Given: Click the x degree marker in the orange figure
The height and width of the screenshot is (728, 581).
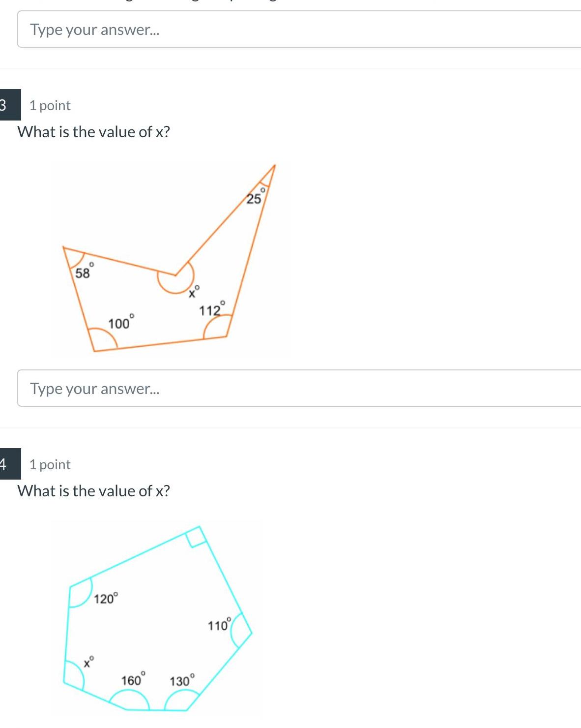Looking at the screenshot, I should click(x=192, y=293).
